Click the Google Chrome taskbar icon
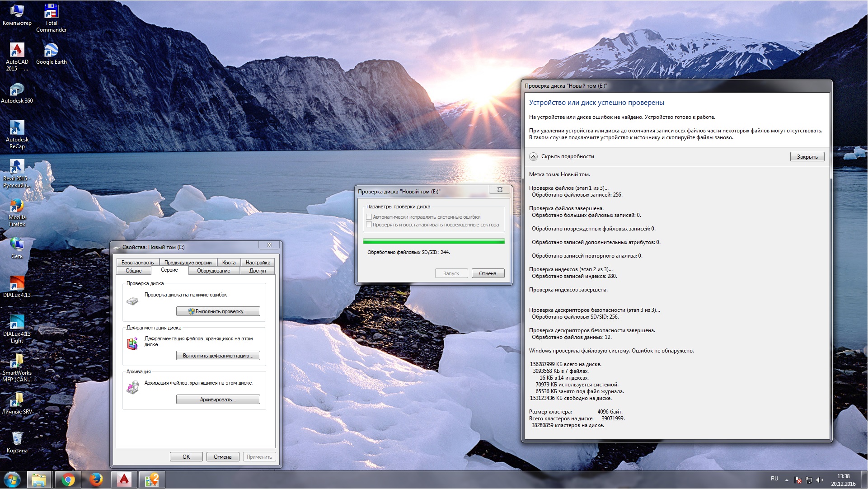The image size is (868, 489). pos(68,480)
